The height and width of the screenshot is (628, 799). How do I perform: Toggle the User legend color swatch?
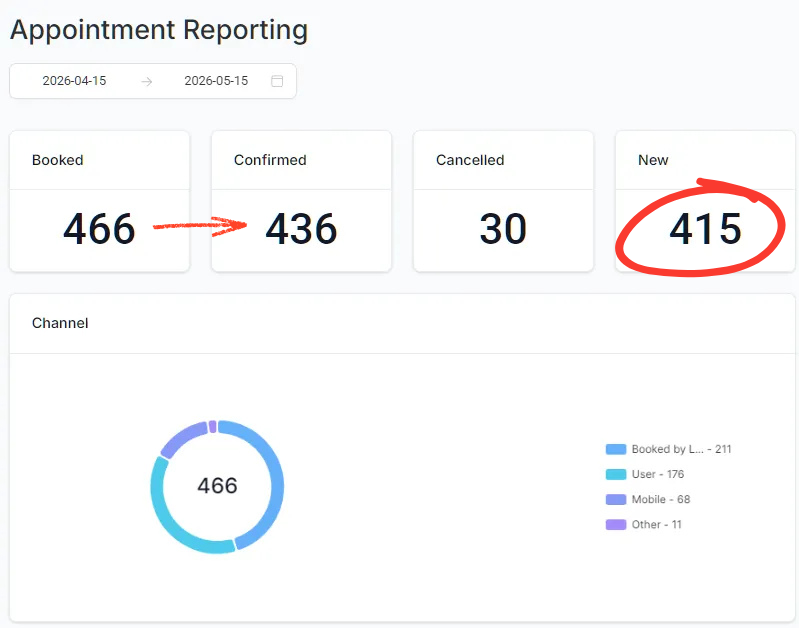pos(616,474)
